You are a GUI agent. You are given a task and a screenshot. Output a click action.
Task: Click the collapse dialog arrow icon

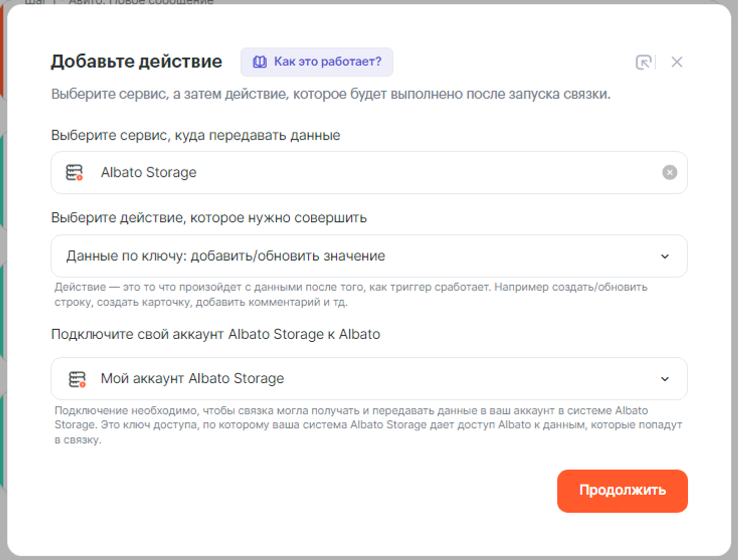click(643, 62)
